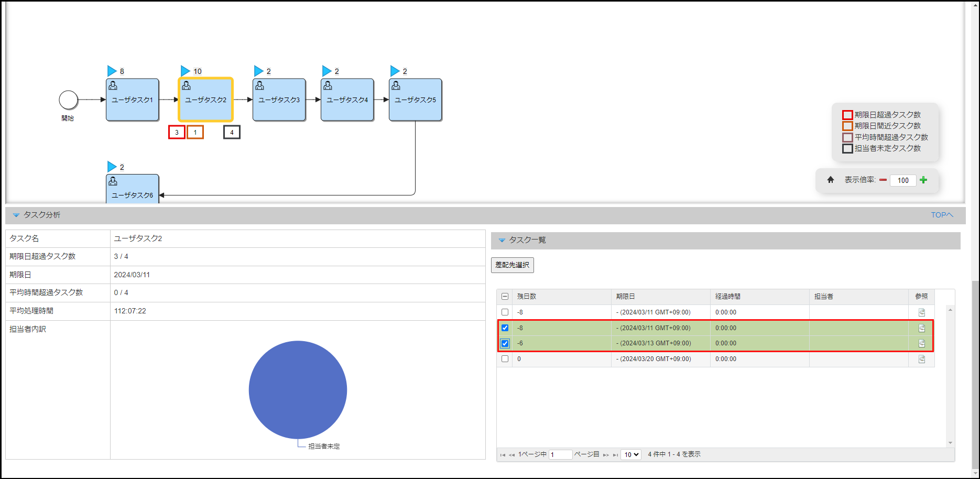980x479 pixels.
Task: Click the 開始 start event circle
Action: click(x=68, y=100)
